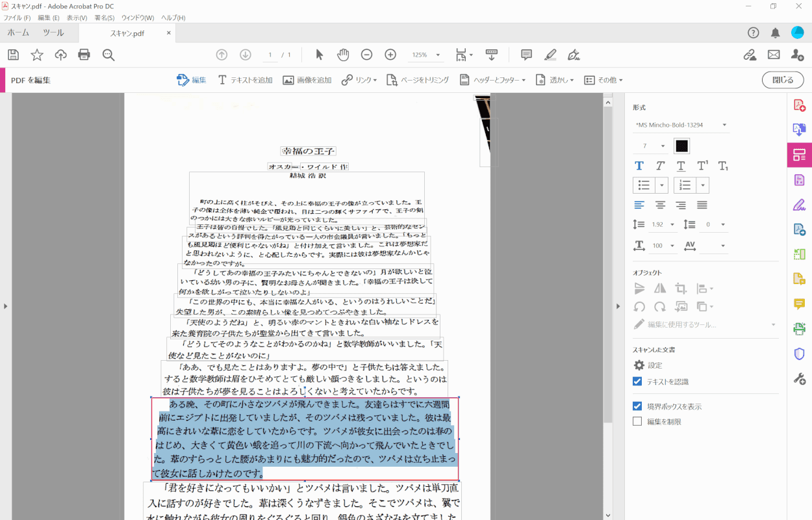
Task: Click the Save file icon
Action: (13, 55)
